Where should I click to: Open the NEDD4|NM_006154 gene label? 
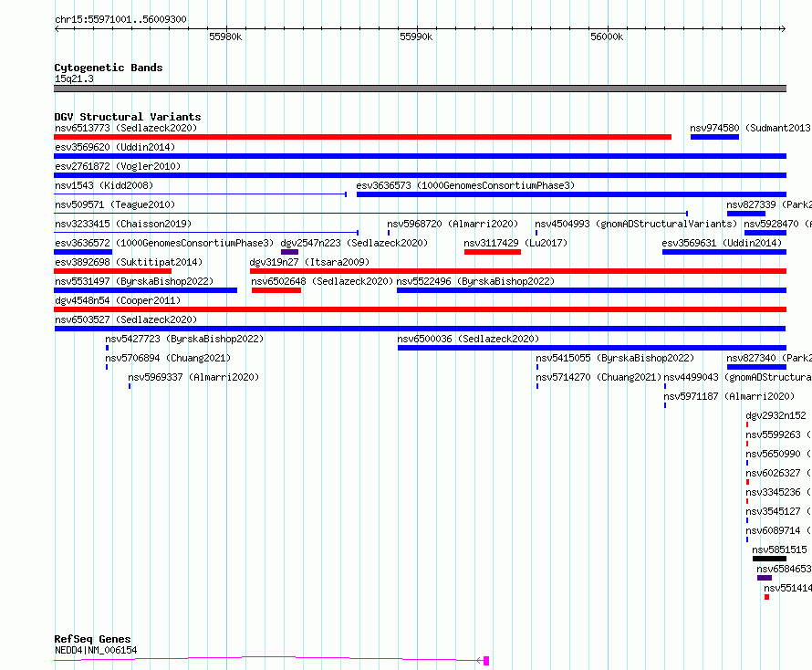[96, 650]
